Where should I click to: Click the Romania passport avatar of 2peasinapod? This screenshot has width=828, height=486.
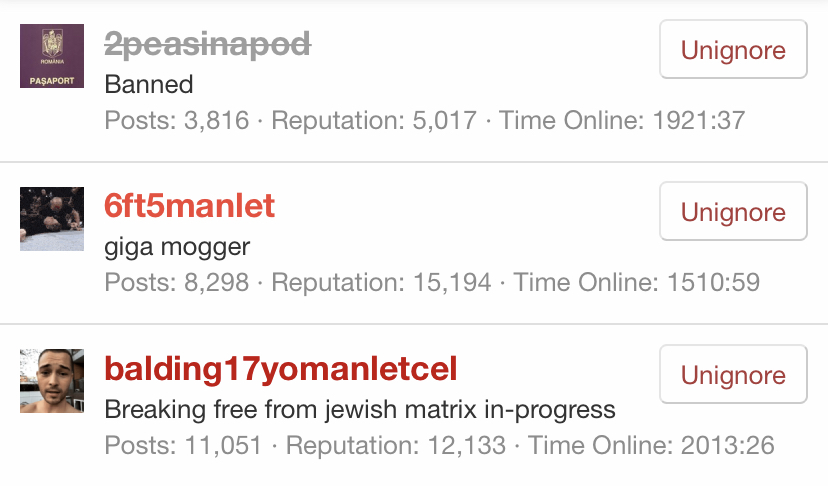point(52,56)
